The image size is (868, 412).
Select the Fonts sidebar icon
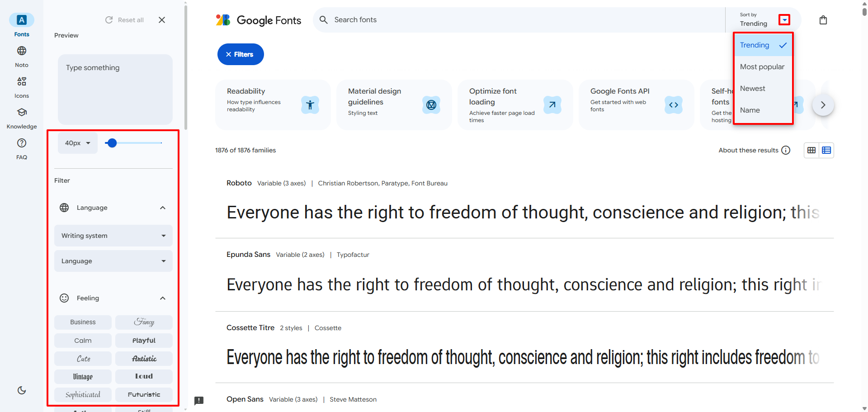[x=21, y=20]
